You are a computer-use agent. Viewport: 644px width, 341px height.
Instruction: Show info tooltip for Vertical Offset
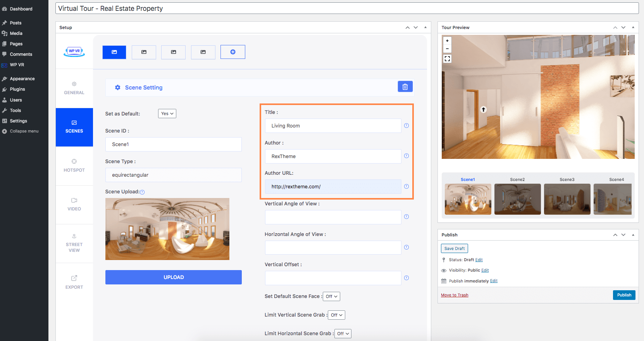pyautogui.click(x=406, y=278)
